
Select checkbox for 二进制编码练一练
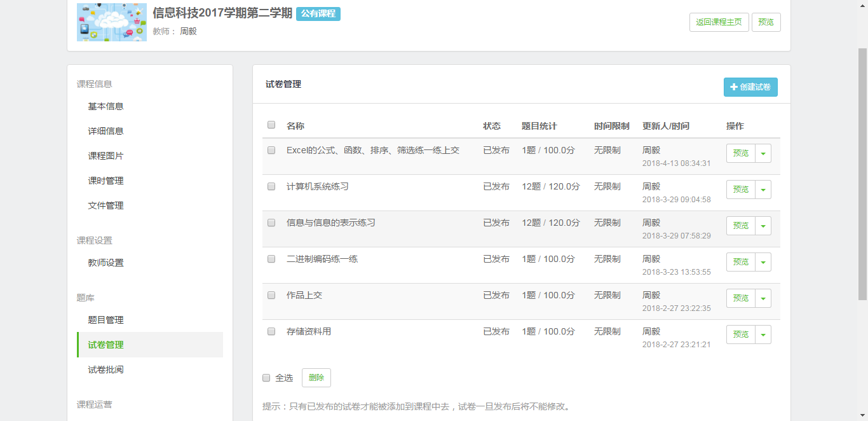(271, 259)
